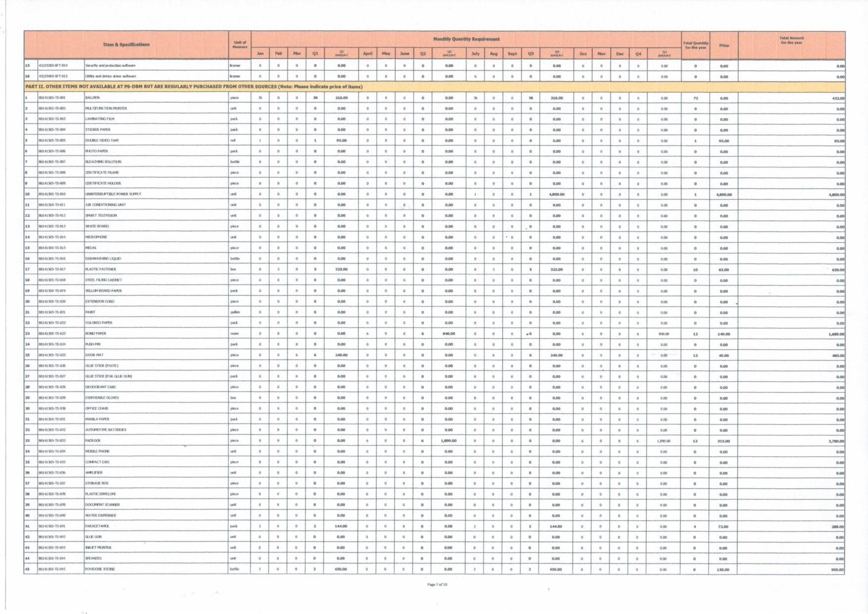868x614 pixels.
Task: Click 'Security and protection software' row text
Action: pos(110,65)
